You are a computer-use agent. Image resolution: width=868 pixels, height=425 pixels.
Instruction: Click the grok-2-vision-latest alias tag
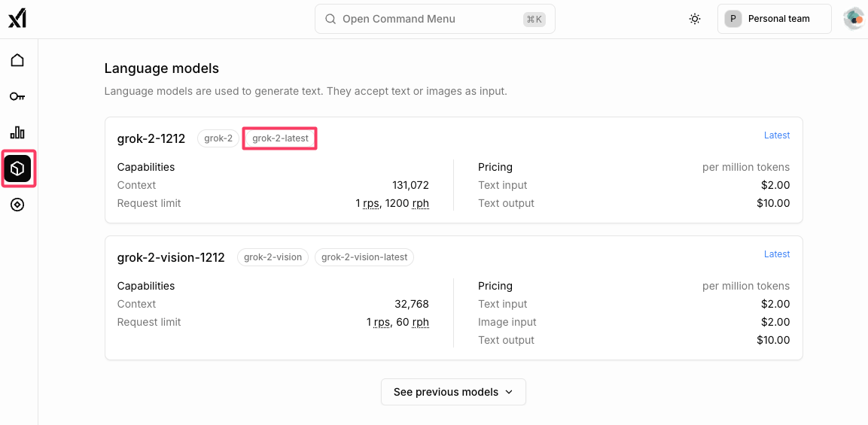coord(364,257)
